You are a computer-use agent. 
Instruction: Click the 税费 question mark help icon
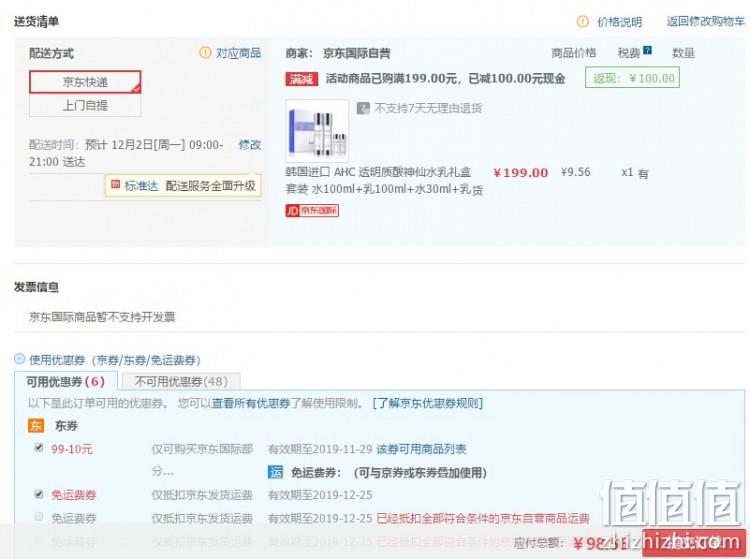point(647,50)
